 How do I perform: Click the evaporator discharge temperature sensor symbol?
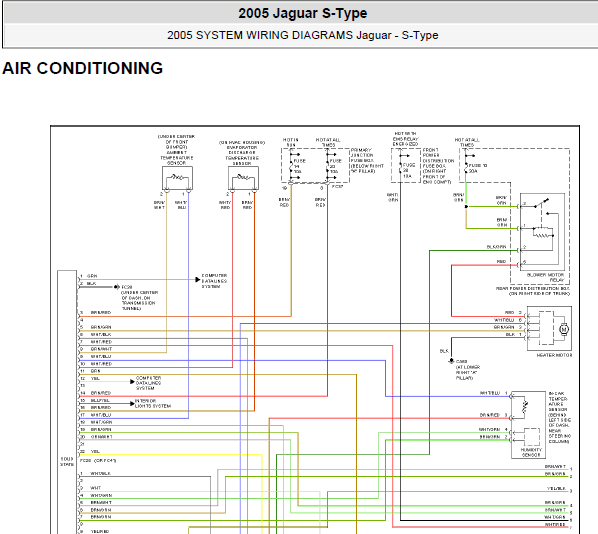pyautogui.click(x=243, y=178)
